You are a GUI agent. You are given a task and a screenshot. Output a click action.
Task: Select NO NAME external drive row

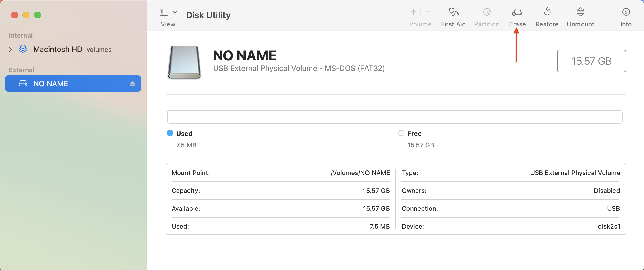(73, 83)
